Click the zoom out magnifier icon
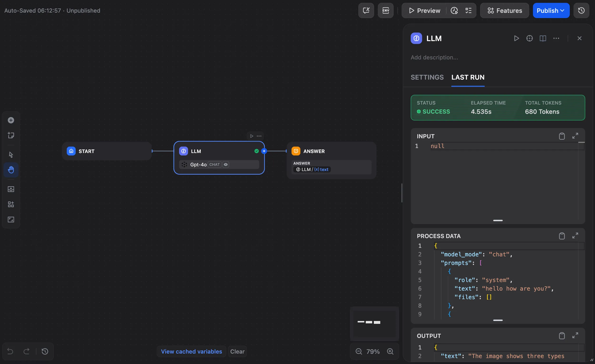The image size is (595, 364). [359, 351]
